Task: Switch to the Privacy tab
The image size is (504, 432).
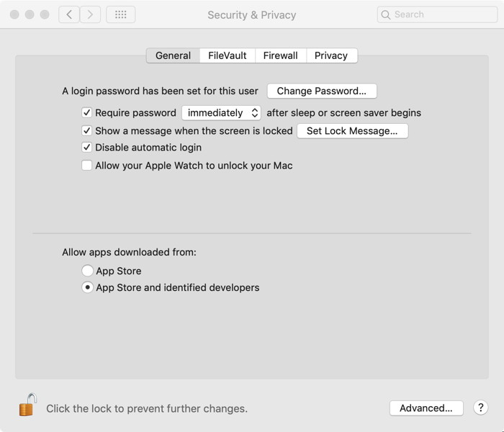Action: (331, 55)
